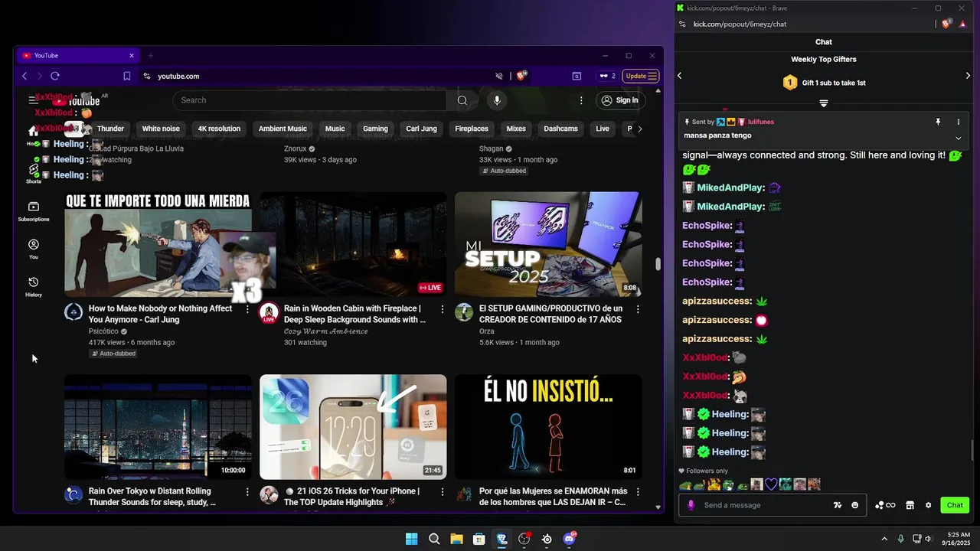Click the YouTube search magnifier button
The image size is (980, 551).
462,100
